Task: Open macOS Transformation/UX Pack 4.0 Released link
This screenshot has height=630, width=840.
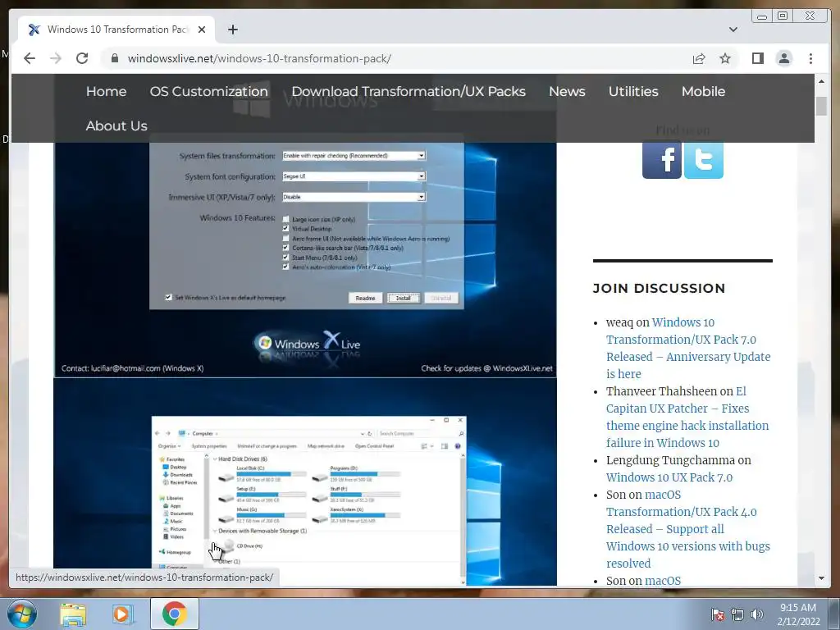Action: [x=688, y=529]
